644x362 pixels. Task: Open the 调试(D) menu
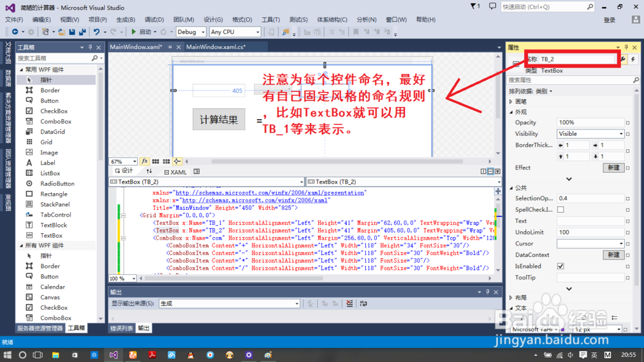coord(154,19)
